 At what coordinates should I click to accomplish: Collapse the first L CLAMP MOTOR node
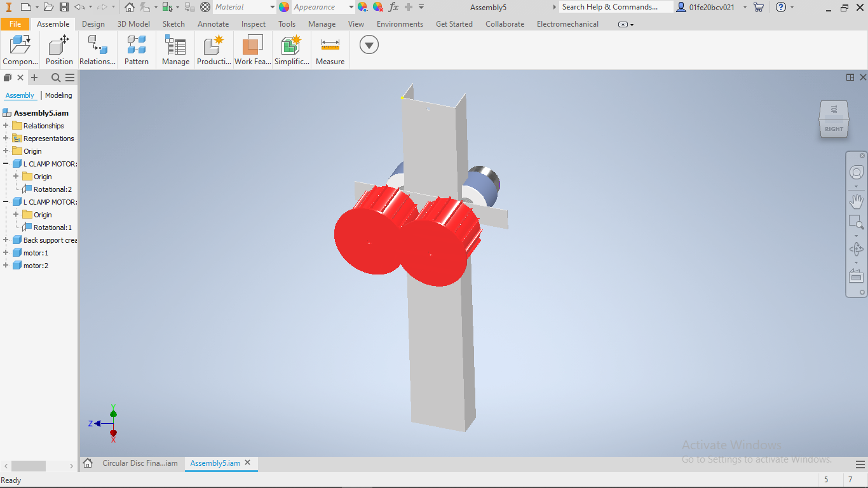pyautogui.click(x=6, y=164)
